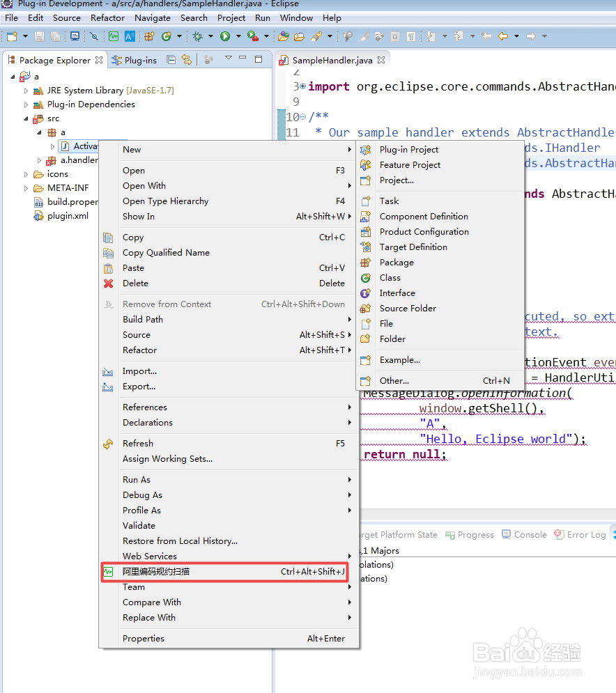Click the Next Annotation toolbar icon
This screenshot has height=693, width=616.
click(x=431, y=36)
